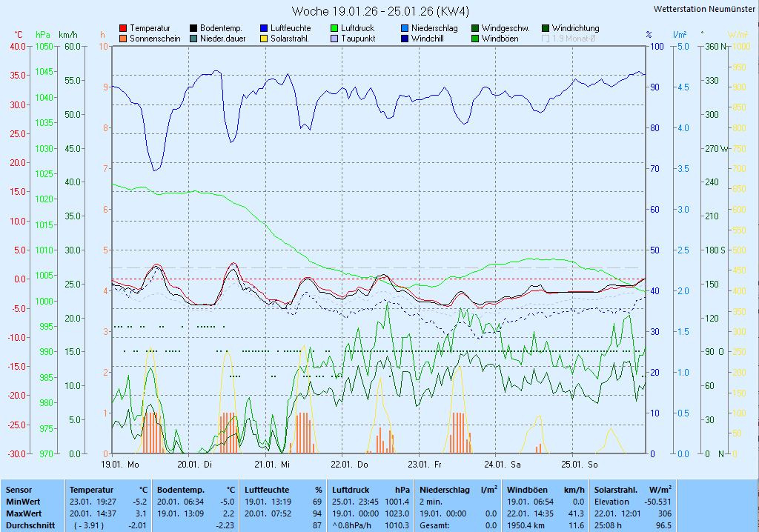
Task: Click the chart title Woche 19.01.26 - 25.01.26
Action: pyautogui.click(x=380, y=11)
